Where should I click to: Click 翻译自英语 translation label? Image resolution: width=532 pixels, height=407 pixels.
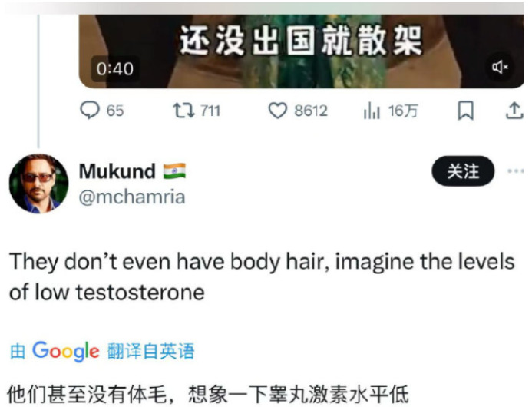coord(151,351)
